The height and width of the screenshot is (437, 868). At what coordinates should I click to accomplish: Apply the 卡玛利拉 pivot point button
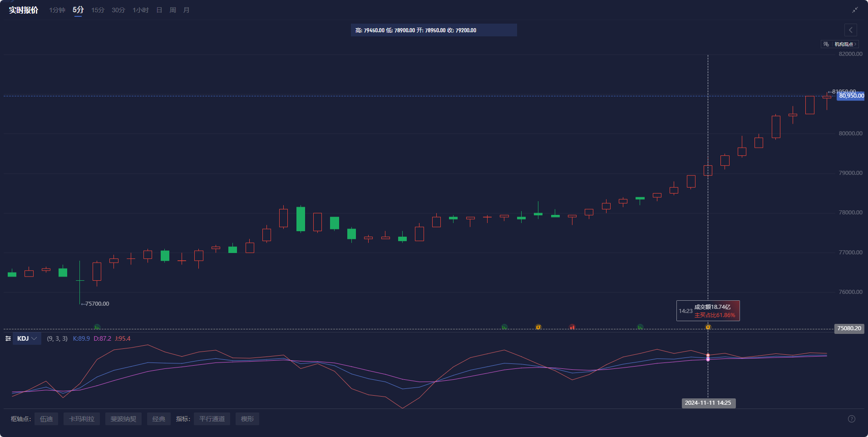pyautogui.click(x=82, y=419)
